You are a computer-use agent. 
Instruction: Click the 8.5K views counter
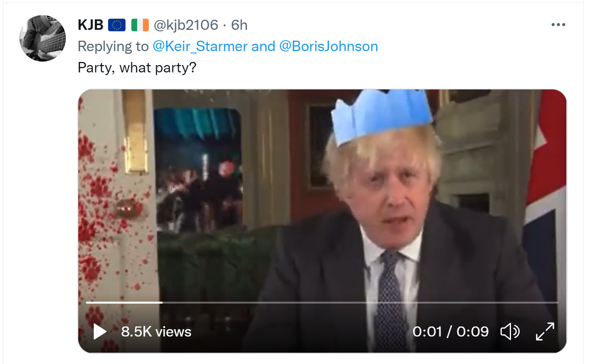click(x=156, y=332)
